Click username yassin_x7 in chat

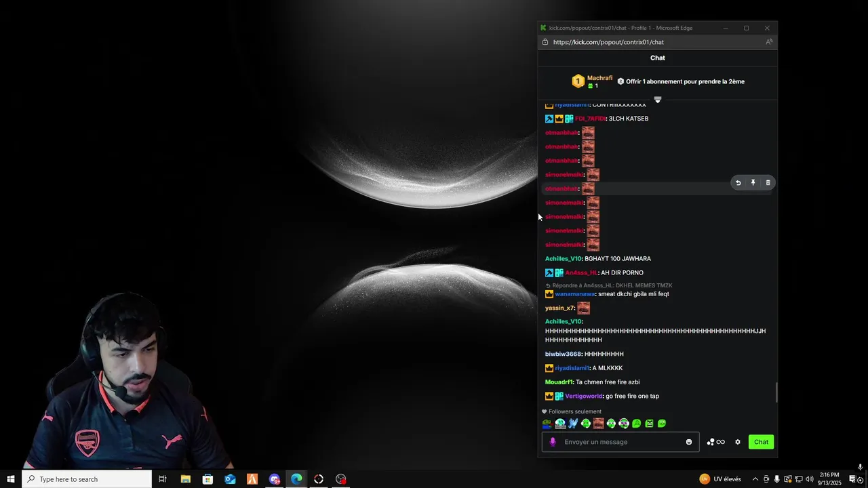559,308
